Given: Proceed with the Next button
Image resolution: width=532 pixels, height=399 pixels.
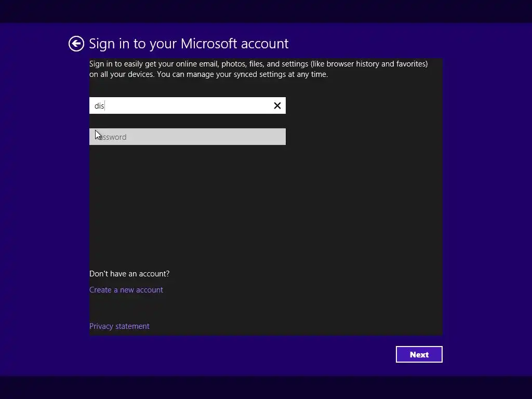Looking at the screenshot, I should click(419, 354).
